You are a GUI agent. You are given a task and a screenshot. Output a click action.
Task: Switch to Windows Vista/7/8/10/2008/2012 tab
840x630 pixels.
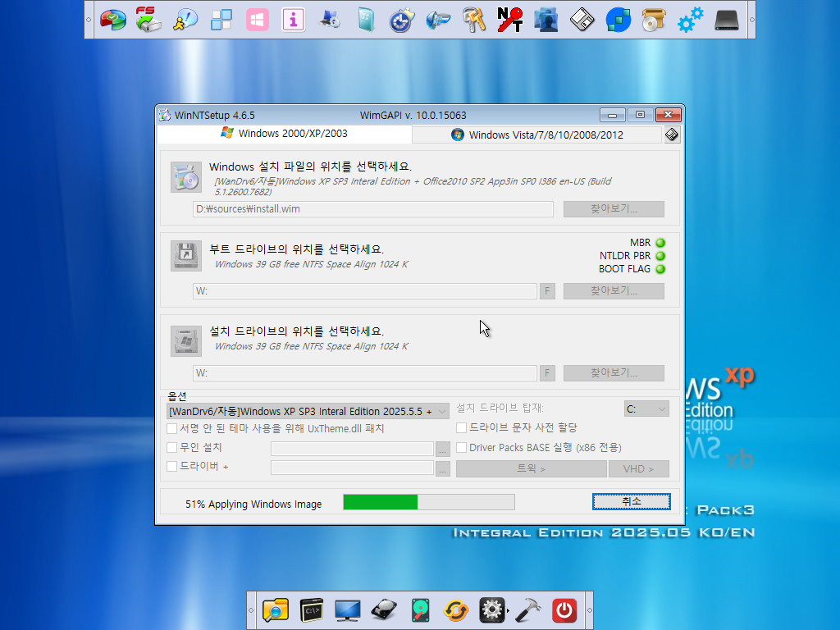[537, 135]
